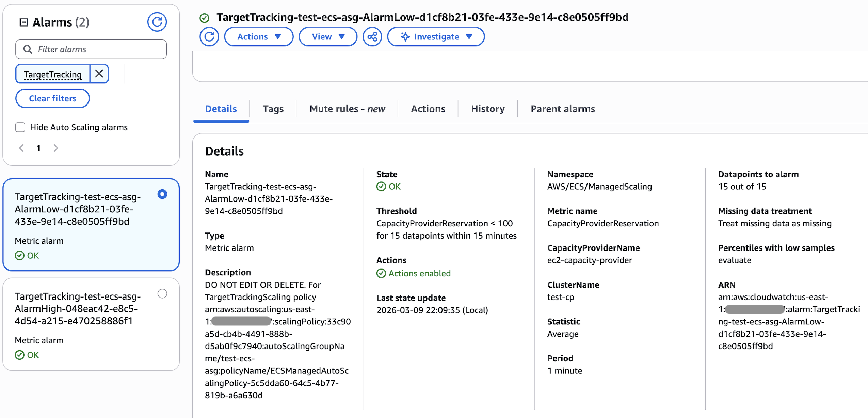Go to next alarms page arrow
The image size is (868, 418).
coord(56,148)
